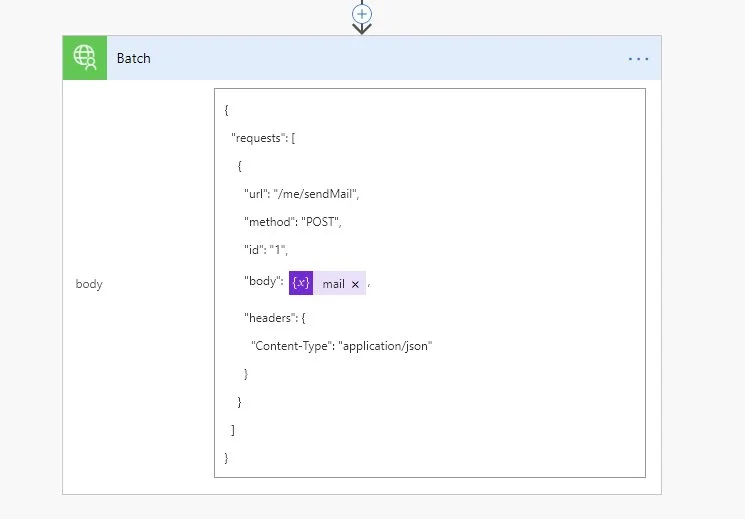Click the empty space in the Batch header bar
This screenshot has height=519, width=745.
pyautogui.click(x=400, y=58)
